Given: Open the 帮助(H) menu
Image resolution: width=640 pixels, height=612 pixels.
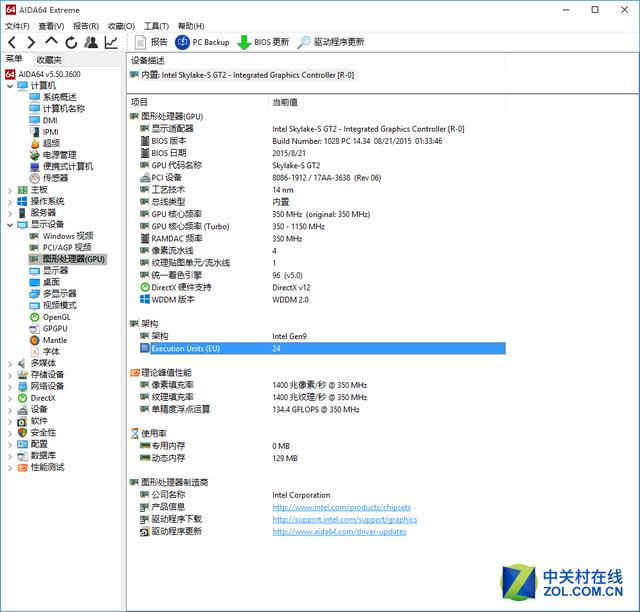Looking at the screenshot, I should 191,26.
